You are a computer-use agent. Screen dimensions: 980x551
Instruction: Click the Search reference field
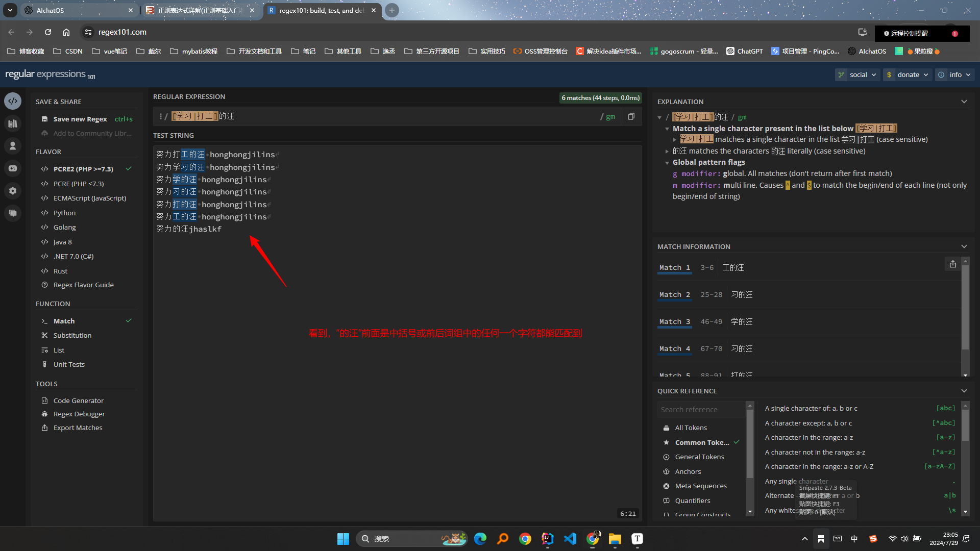[x=701, y=410]
